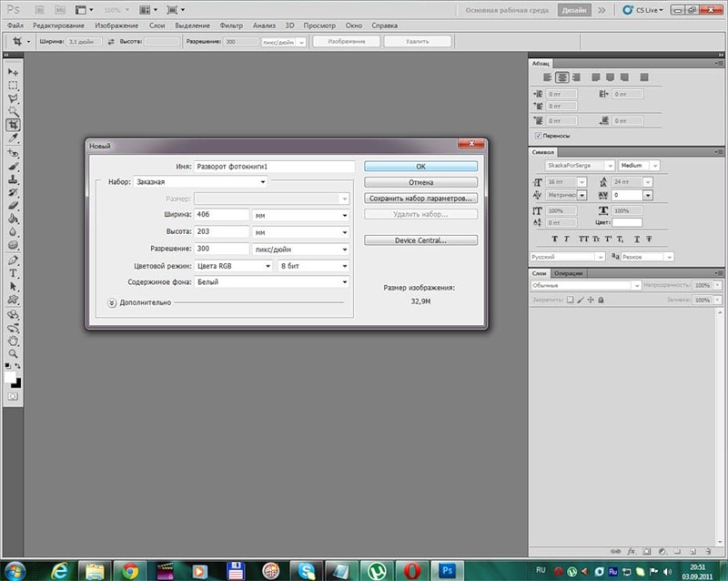Toggle strikethrough in Символ panel
The height and width of the screenshot is (581, 728).
[x=649, y=239]
